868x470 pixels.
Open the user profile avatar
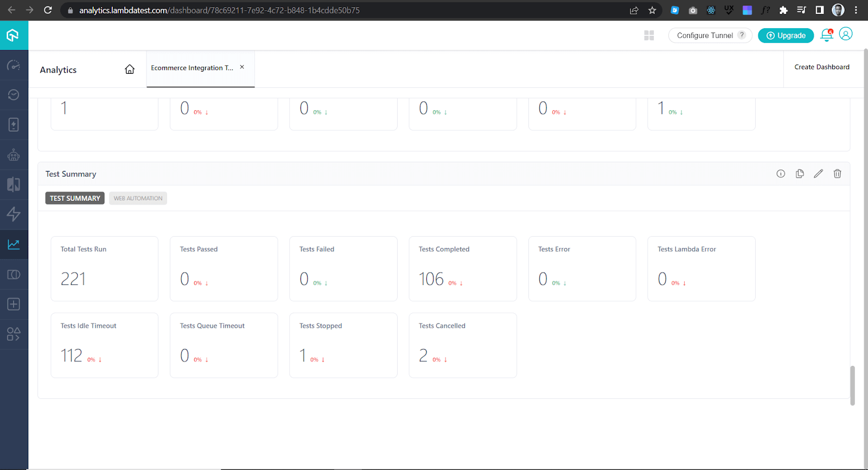[846, 34]
